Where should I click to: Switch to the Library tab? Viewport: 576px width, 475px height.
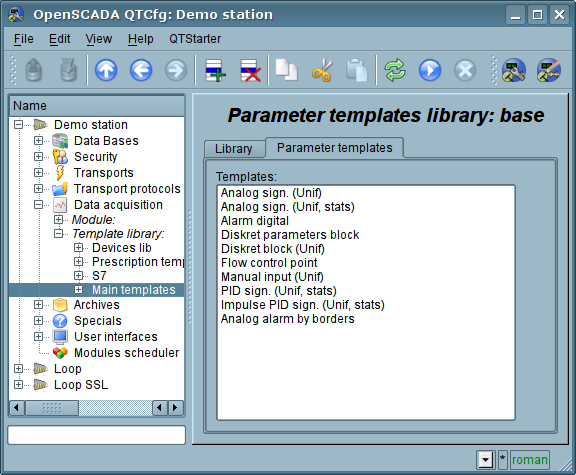coord(234,149)
